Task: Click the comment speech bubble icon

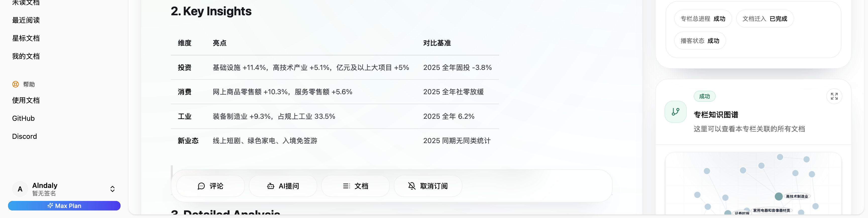Action: coord(201,186)
